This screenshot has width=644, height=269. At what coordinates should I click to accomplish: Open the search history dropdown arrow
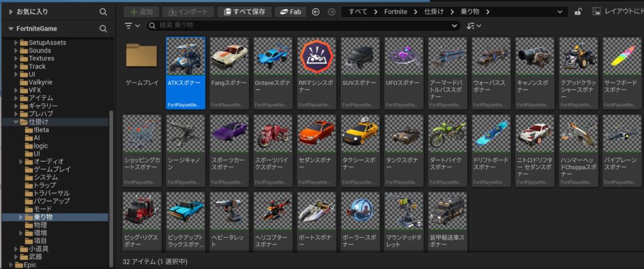[454, 26]
